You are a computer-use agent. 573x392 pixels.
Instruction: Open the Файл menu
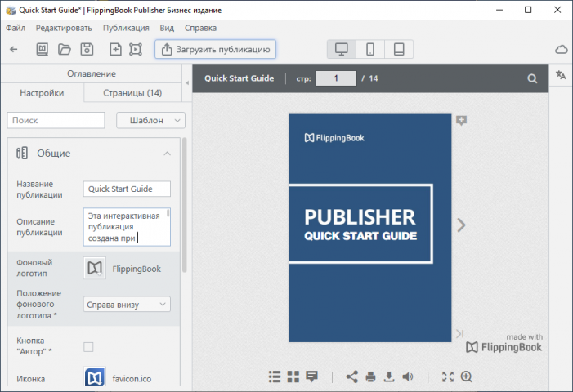[x=16, y=28]
